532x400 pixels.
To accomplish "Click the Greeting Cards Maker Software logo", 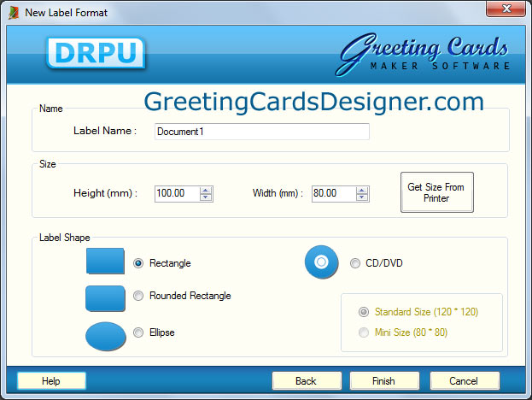I will click(423, 55).
